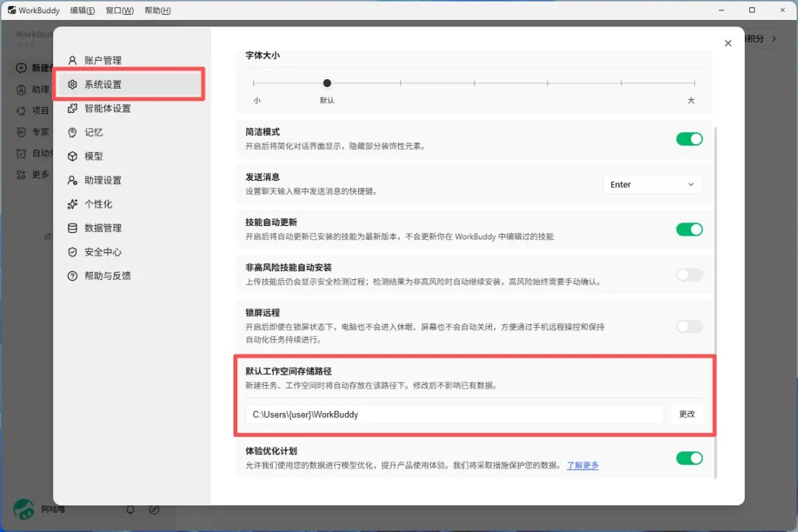Set font size slider to 小

point(253,83)
